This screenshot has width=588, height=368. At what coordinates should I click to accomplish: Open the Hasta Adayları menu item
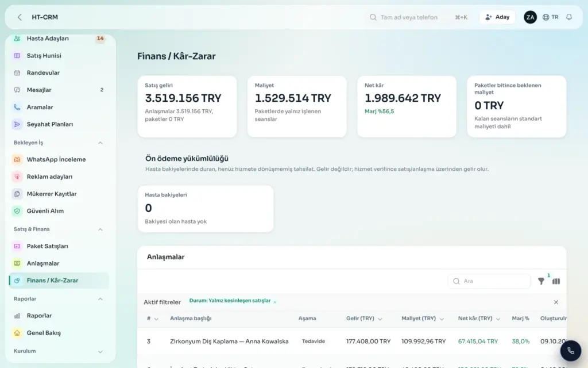point(59,39)
